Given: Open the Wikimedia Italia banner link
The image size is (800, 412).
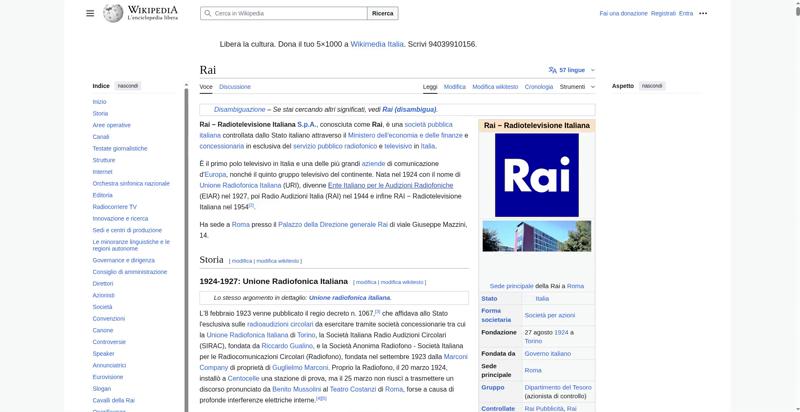Looking at the screenshot, I should point(377,44).
